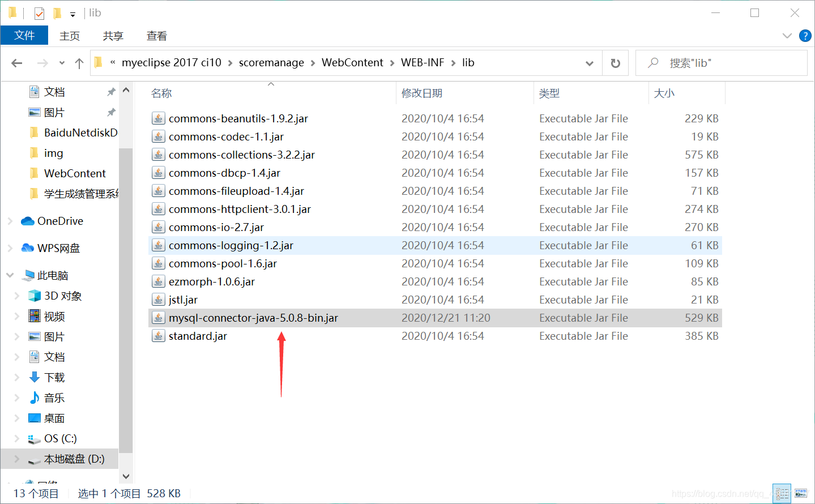Expand the WPS网盘 tree node
This screenshot has width=815, height=504.
coord(10,248)
